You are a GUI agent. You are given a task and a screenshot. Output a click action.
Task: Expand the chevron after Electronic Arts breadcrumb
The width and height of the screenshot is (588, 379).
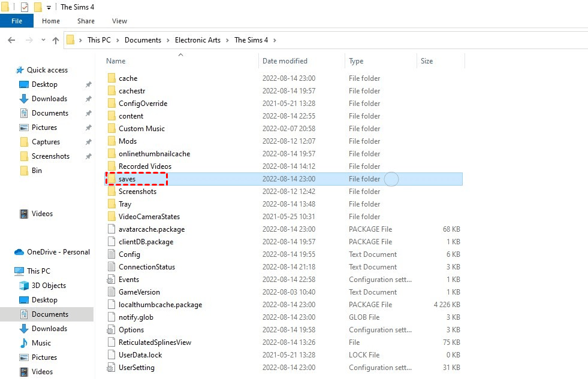click(227, 41)
